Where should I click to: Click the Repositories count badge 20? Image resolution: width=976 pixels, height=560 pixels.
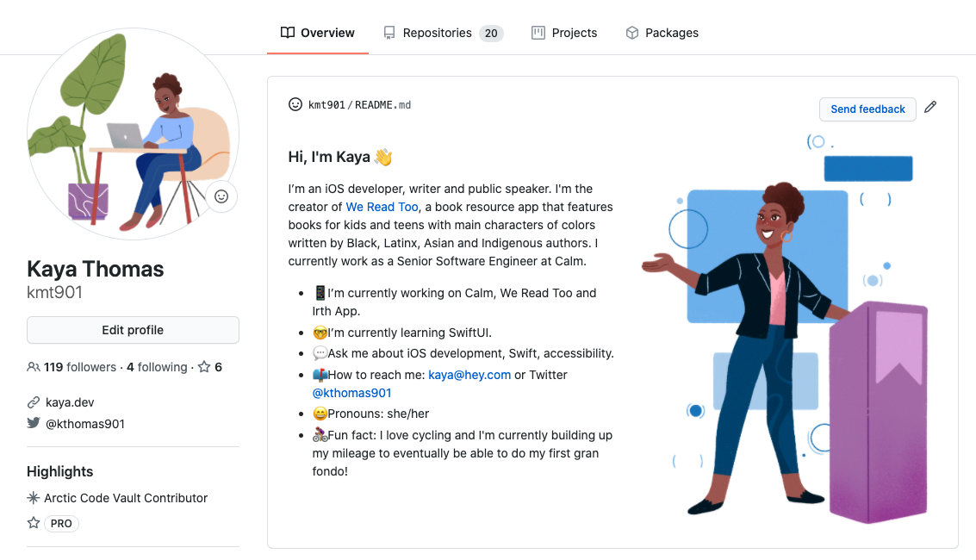coord(491,33)
